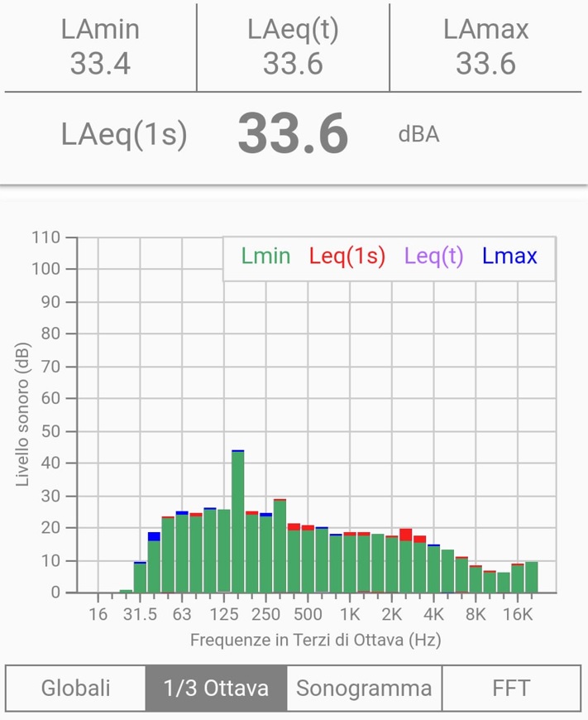Open the Sonogramma view tab
Screen dimensions: 588x720
coord(364,688)
